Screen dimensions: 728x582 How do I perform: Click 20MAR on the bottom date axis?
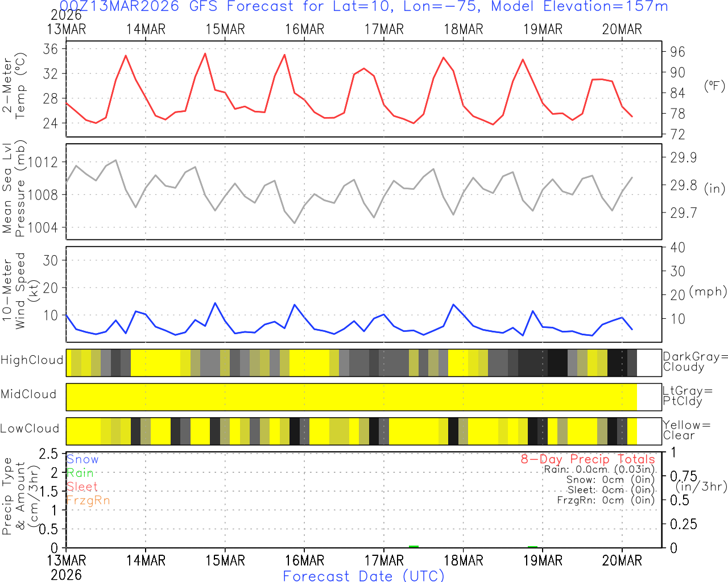point(622,560)
